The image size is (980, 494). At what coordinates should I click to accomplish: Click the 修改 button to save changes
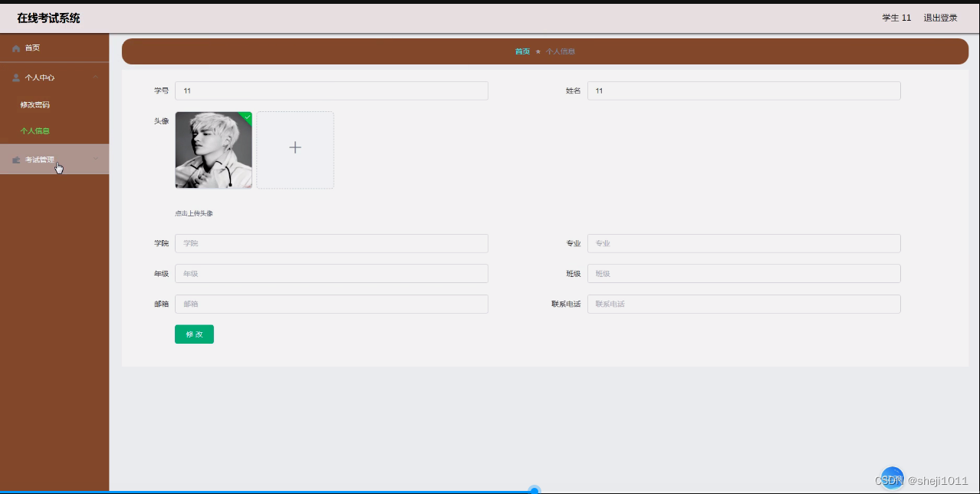pos(194,334)
